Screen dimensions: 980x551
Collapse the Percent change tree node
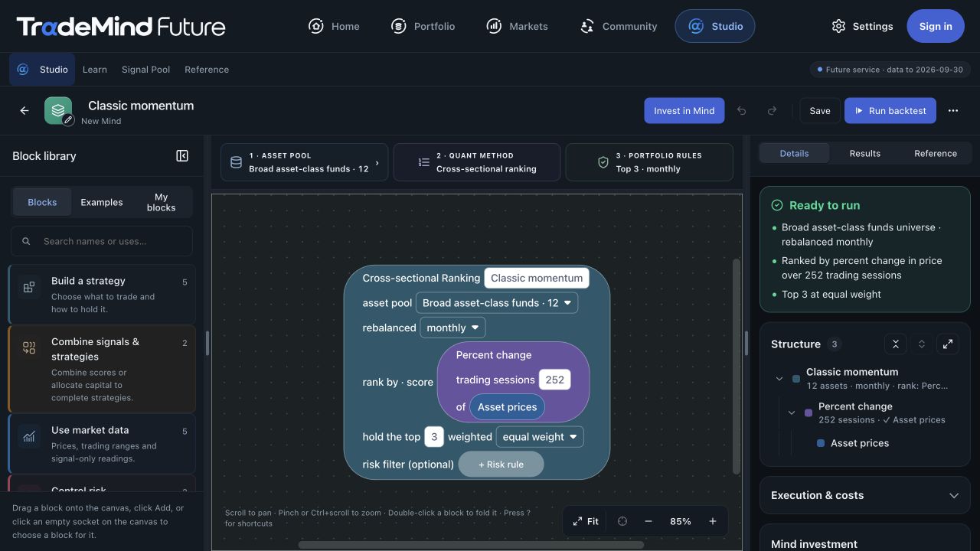[792, 413]
